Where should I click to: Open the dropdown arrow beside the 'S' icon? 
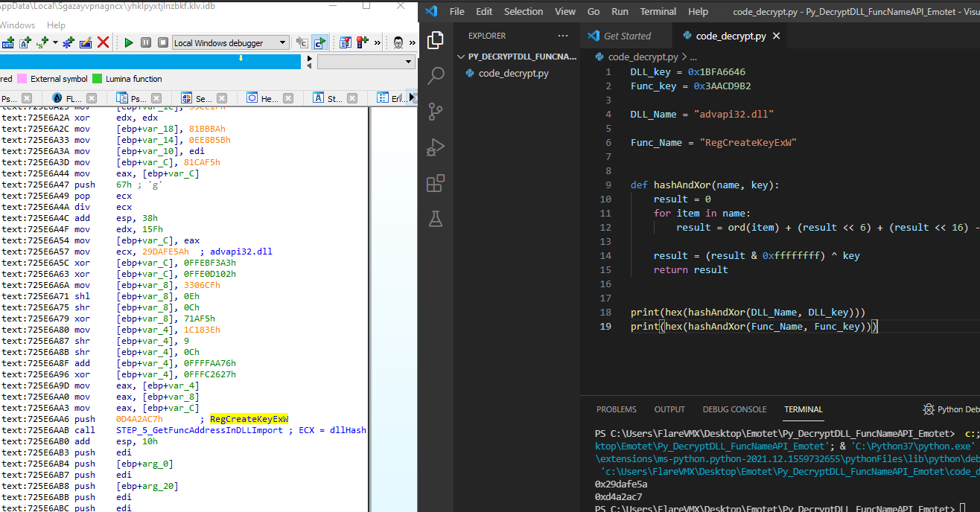[x=54, y=42]
